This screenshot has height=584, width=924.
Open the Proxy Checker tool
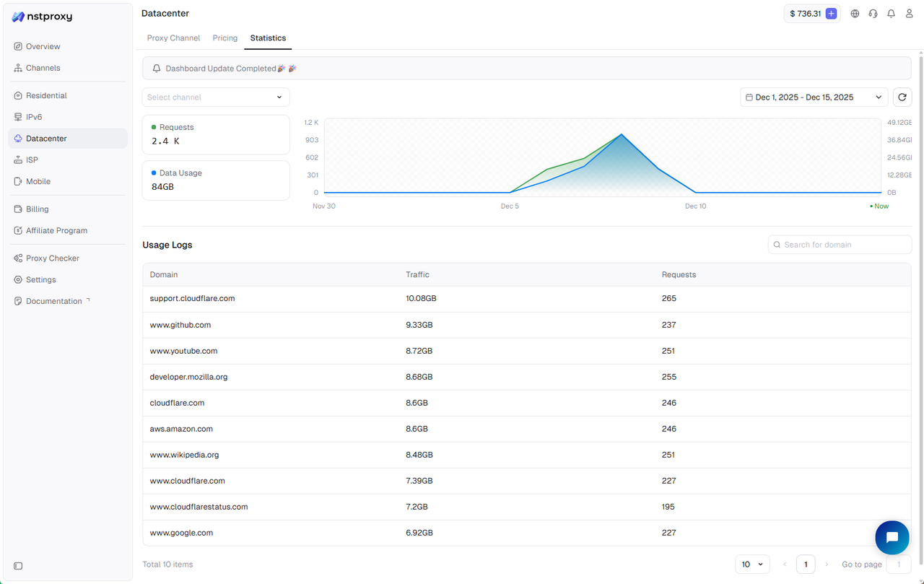pyautogui.click(x=51, y=258)
